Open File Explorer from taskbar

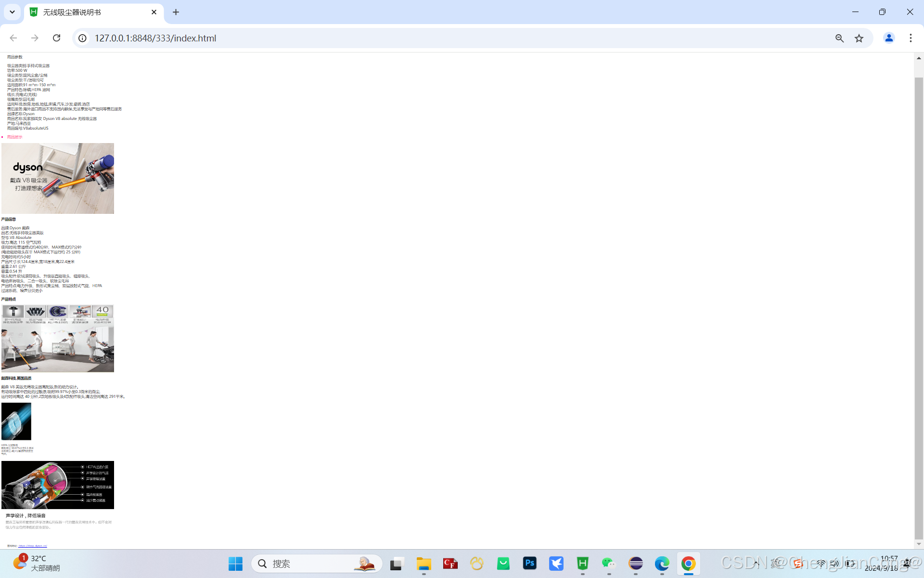[x=423, y=564]
